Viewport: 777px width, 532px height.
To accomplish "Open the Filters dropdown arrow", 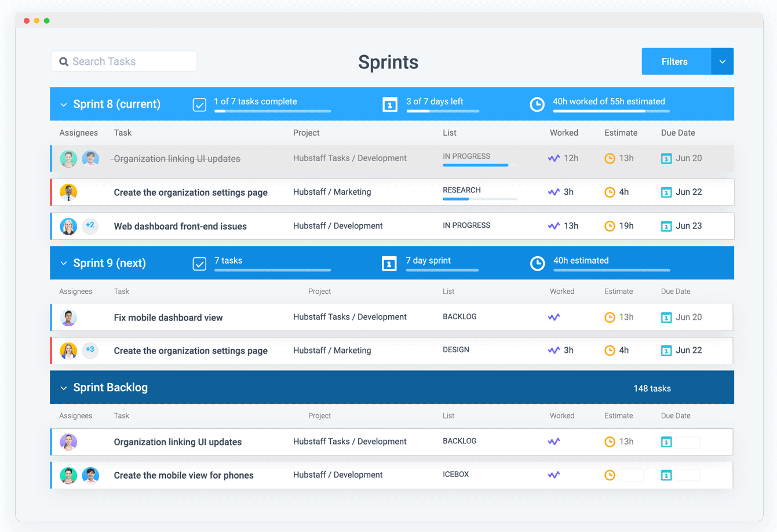I will click(x=722, y=61).
